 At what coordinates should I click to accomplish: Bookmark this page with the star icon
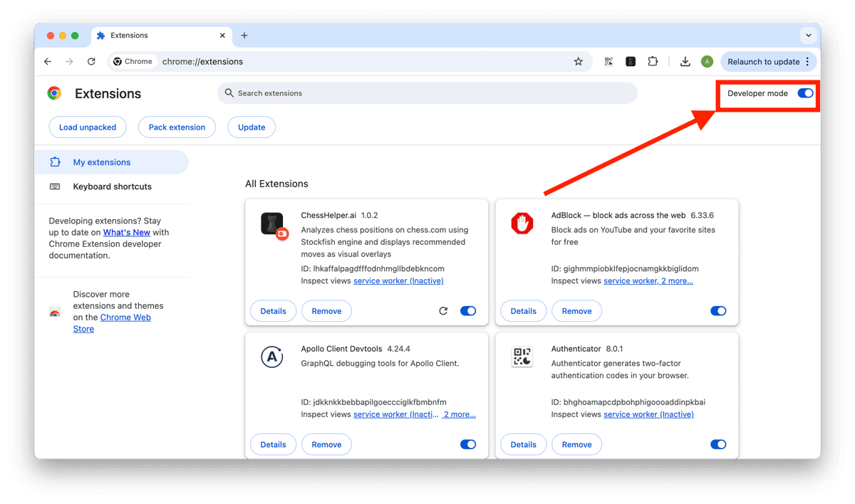[579, 61]
